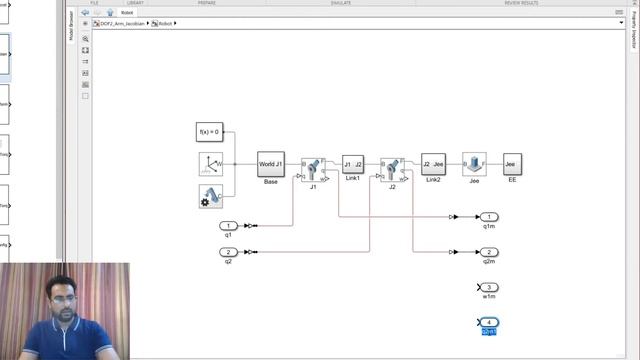The image size is (640, 360).
Task: Open the PREPARE toolstrip section
Action: point(207,2)
